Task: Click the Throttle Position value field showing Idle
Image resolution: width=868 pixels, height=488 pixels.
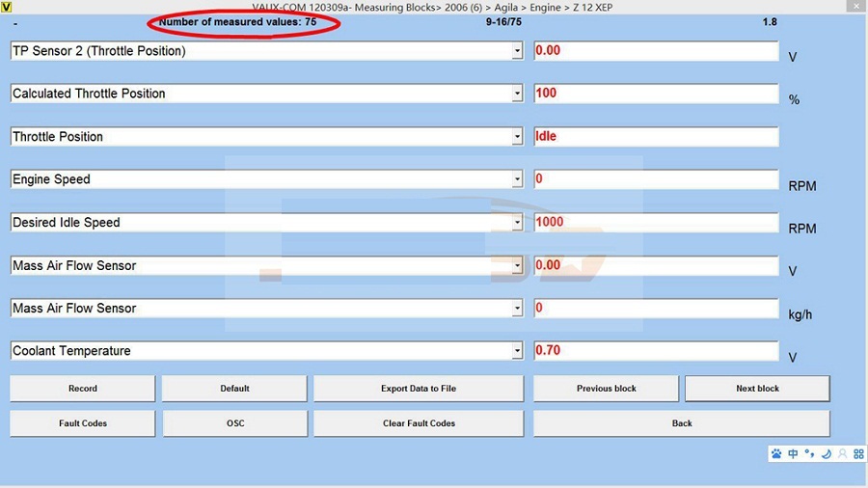Action: click(656, 137)
